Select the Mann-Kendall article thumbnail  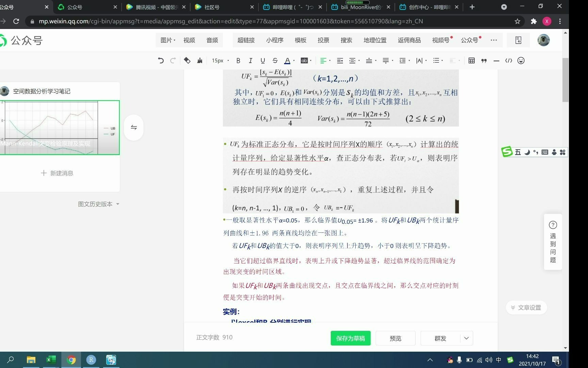(60, 127)
